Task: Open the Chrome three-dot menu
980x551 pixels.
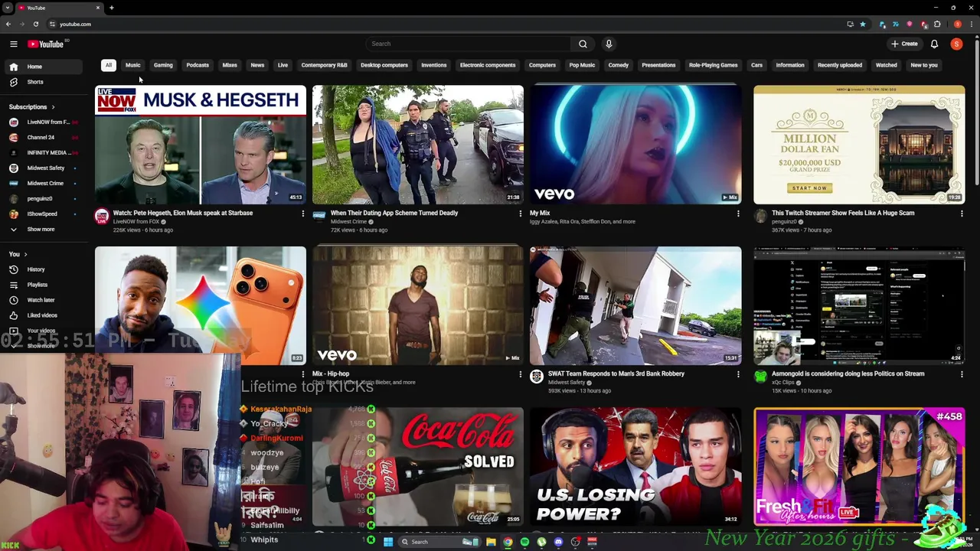Action: tap(971, 24)
